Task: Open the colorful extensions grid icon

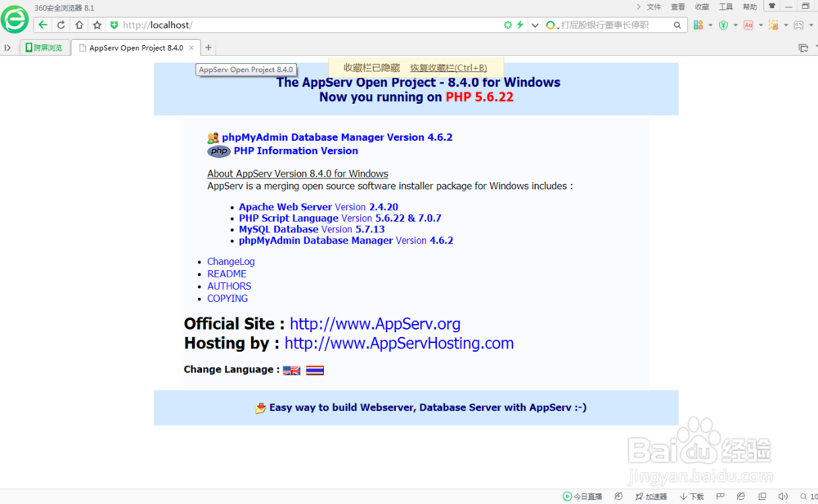Action: (x=698, y=25)
